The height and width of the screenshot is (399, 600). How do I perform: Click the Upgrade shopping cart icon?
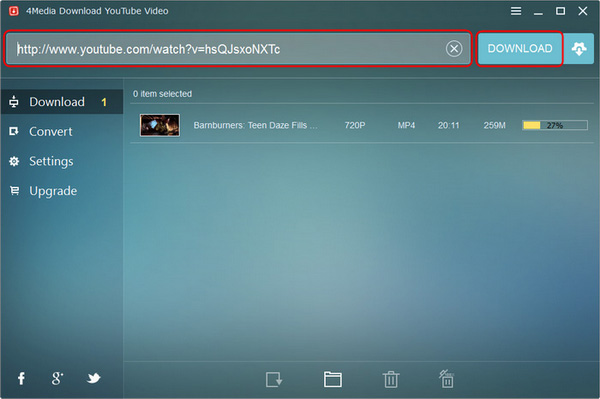[x=14, y=191]
